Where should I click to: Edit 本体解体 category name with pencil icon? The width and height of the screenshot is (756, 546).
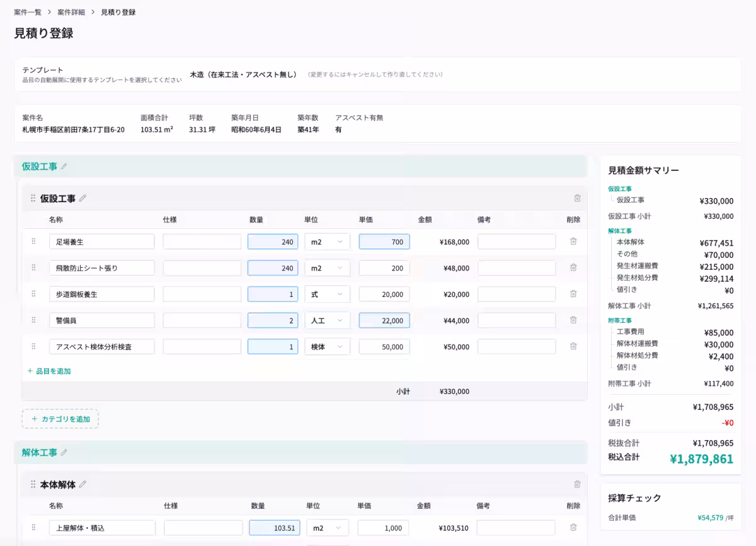point(83,484)
